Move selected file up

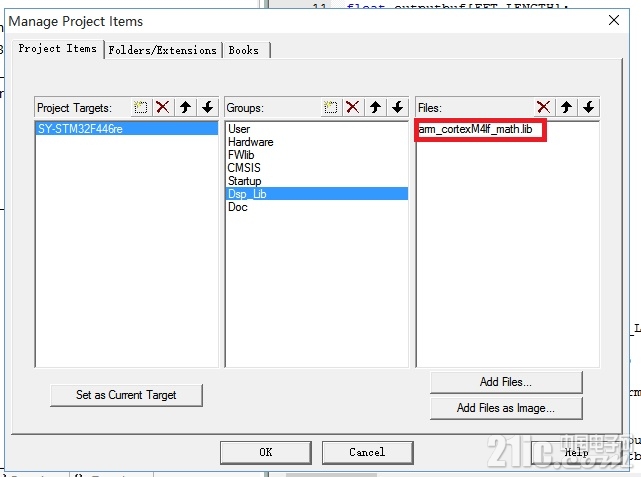tap(566, 107)
